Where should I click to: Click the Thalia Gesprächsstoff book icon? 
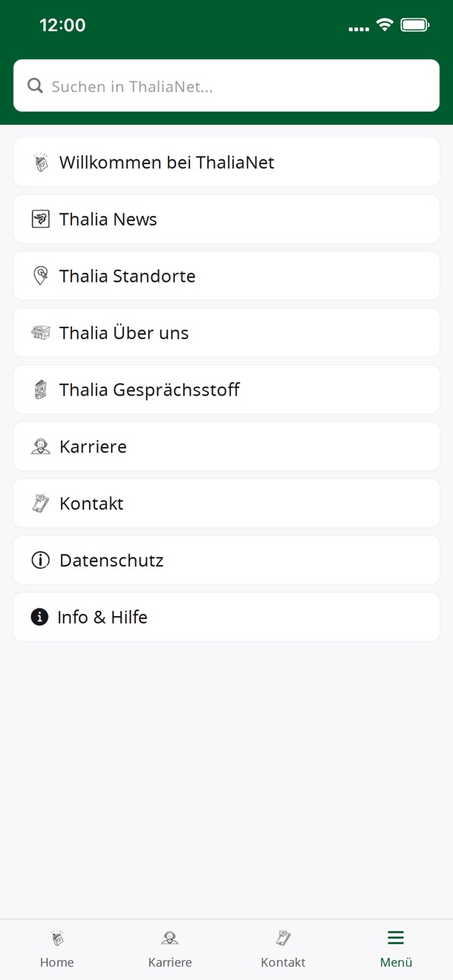(x=40, y=390)
